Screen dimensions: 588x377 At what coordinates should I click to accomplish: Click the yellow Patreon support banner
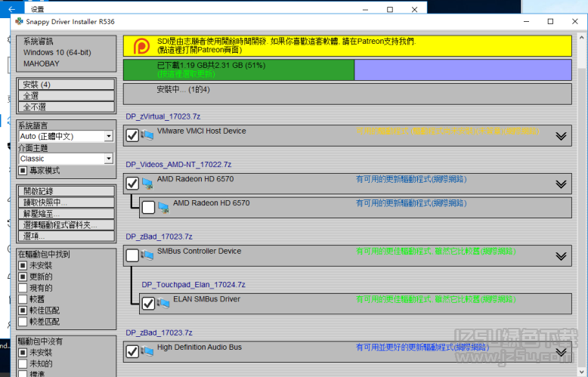click(347, 46)
